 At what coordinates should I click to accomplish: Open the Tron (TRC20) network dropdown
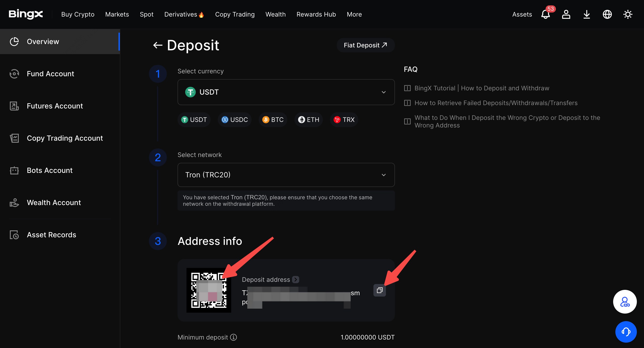point(286,175)
